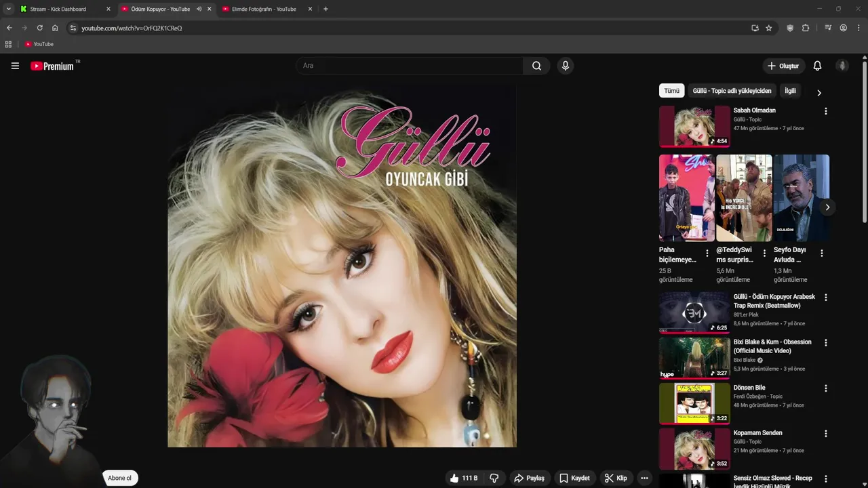This screenshot has height=488, width=868.
Task: Open Güllü Ödüm Kopuyor Arabesk Trap Remix title
Action: [774, 301]
